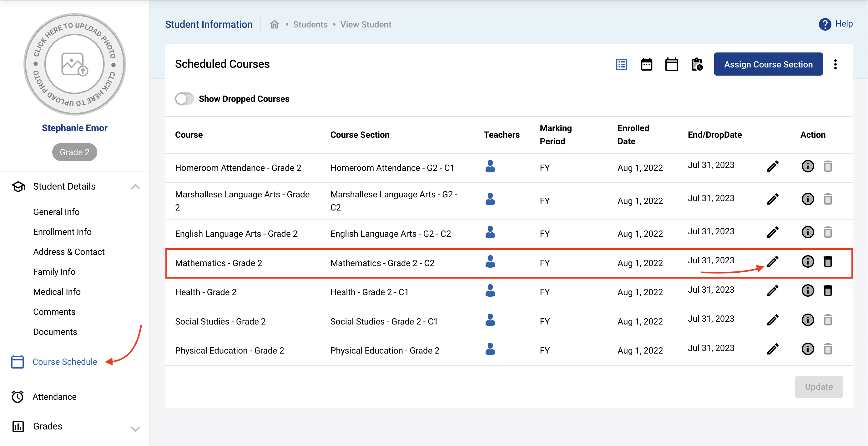Switch to the list view icon
Image resolution: width=868 pixels, height=446 pixels.
tap(621, 64)
